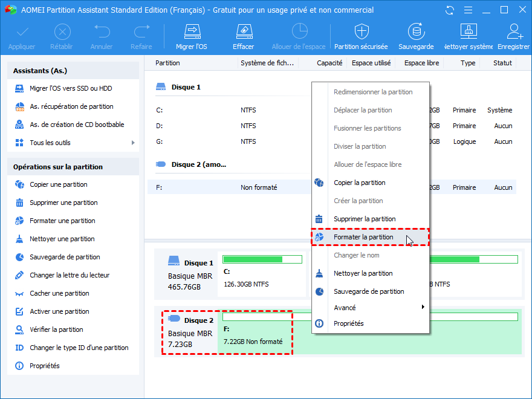Click Propriétés in context menu
532x399 pixels.
click(371, 323)
